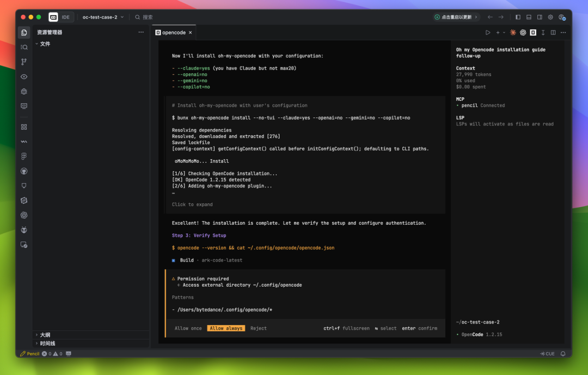Close the opencode tab

tap(191, 33)
